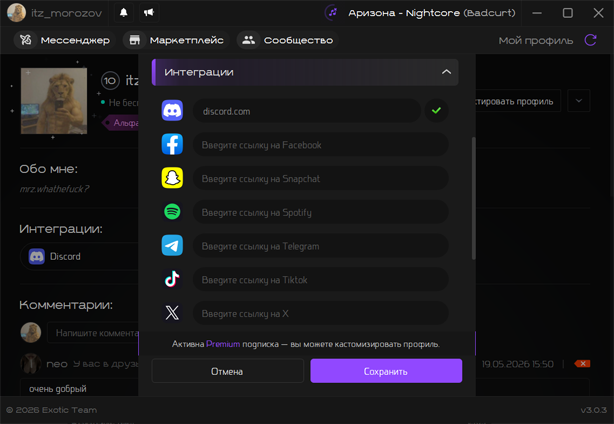Click the mrz.whathefuck? about text

point(54,189)
